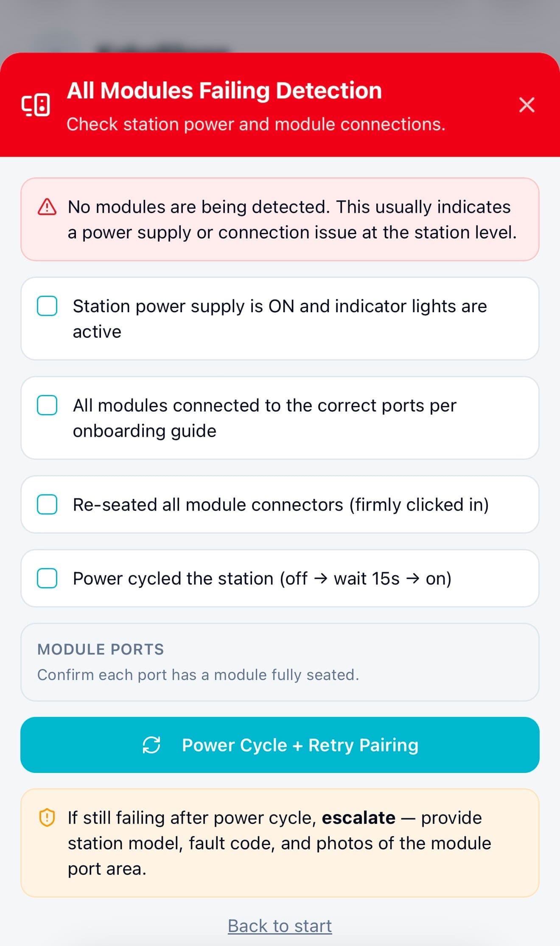Click the 'Check station power and module connections' subtitle
Screen dimensions: 560x946
(256, 124)
